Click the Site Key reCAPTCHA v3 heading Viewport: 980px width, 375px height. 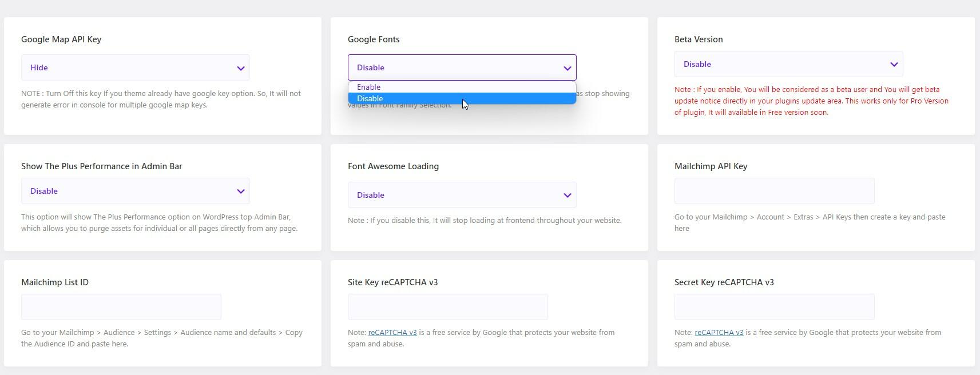tap(392, 282)
